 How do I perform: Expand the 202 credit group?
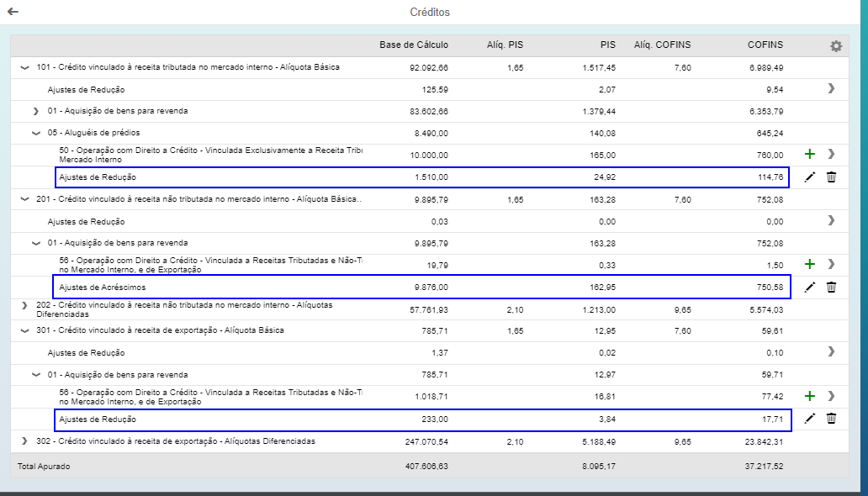(24, 309)
